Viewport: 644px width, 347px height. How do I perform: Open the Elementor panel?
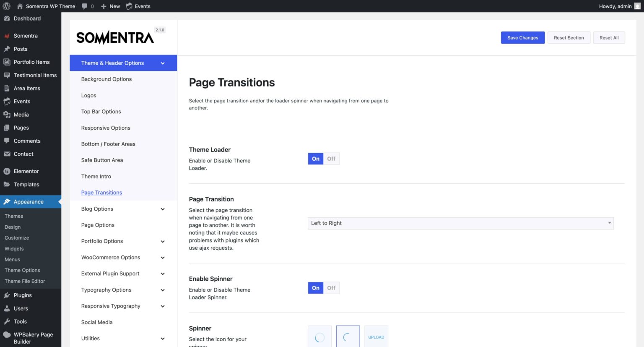pyautogui.click(x=27, y=171)
